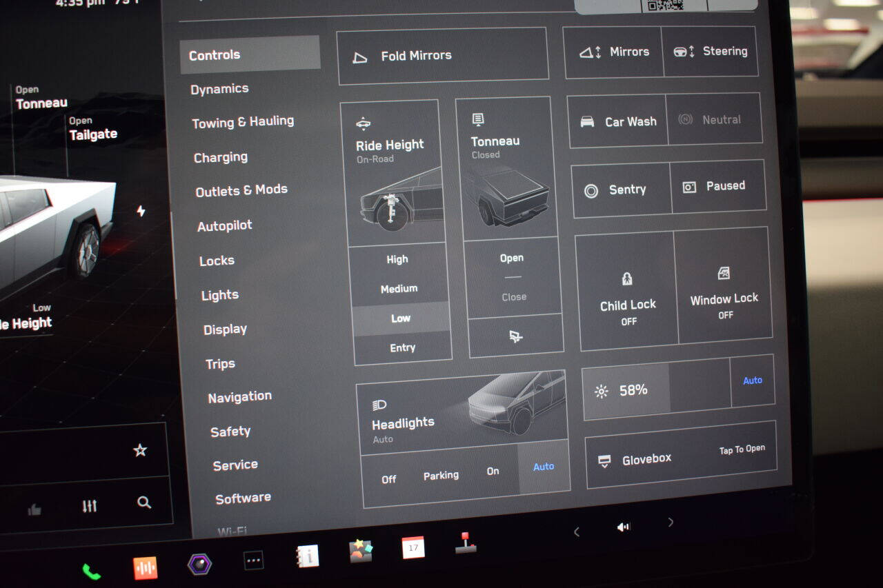
Task: Tap the Neutral button
Action: pos(714,119)
